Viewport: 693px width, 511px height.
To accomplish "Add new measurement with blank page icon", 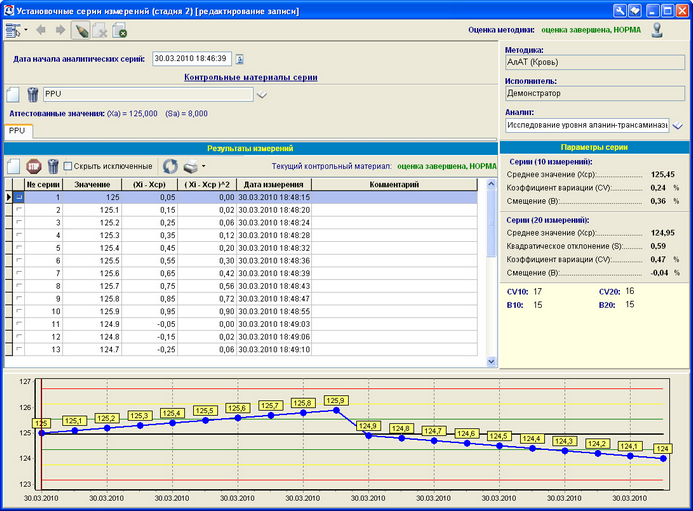I will 14,166.
